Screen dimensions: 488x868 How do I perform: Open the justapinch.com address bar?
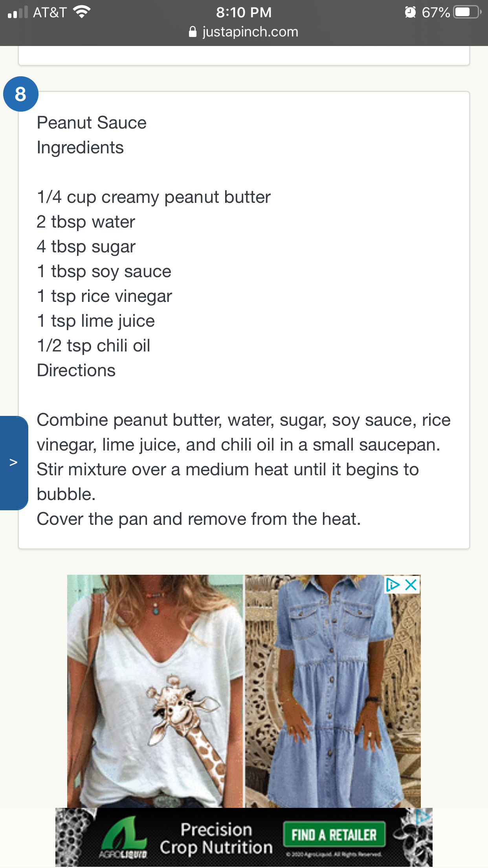tap(244, 32)
